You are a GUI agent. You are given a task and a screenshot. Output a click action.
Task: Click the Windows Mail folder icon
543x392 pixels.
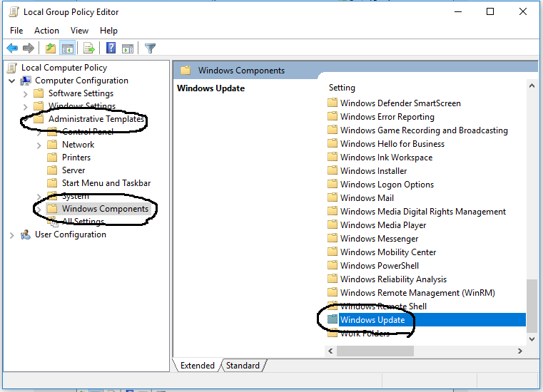click(333, 197)
